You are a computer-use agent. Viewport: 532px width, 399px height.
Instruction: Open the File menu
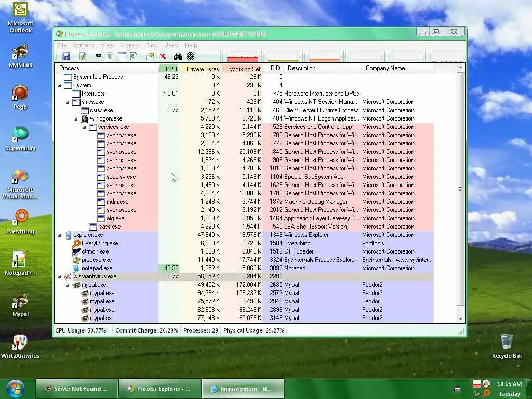pyautogui.click(x=62, y=45)
